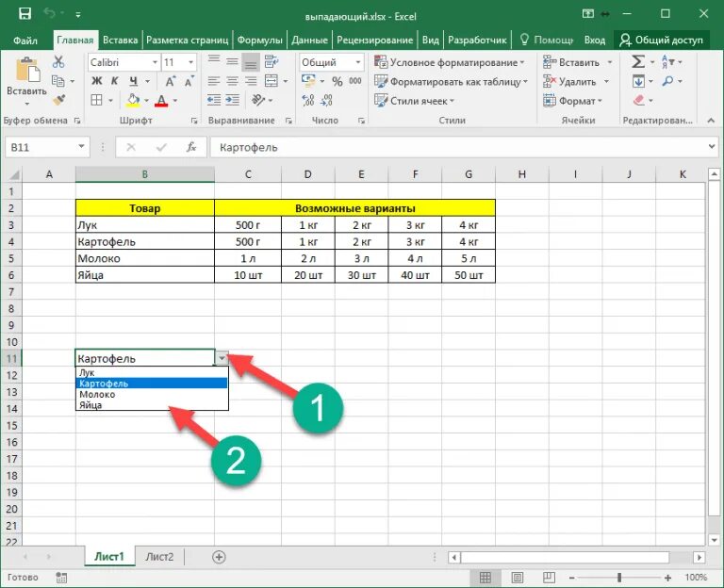Click the formula bar containing Картофель
724x588 pixels.
(457, 147)
